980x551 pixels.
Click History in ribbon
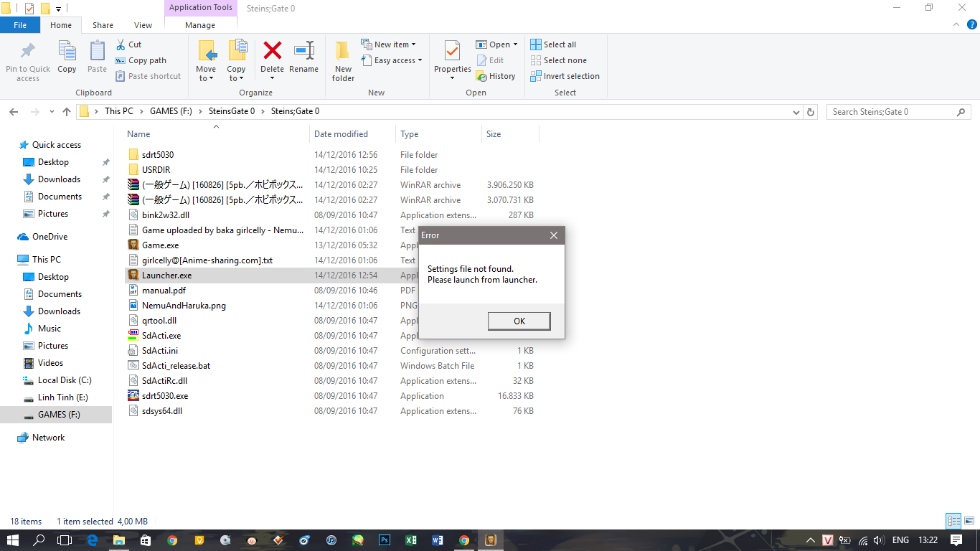(x=495, y=76)
